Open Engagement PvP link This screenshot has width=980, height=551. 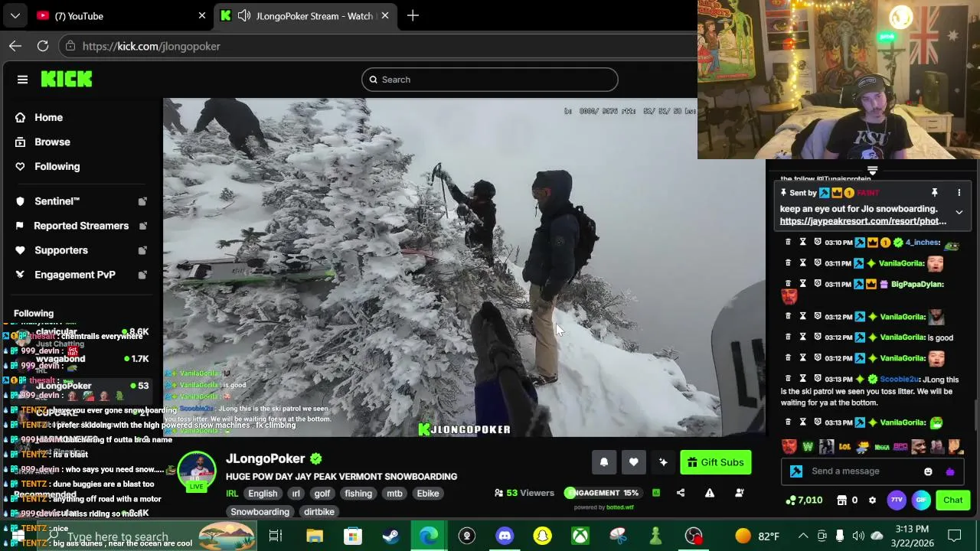(x=74, y=275)
